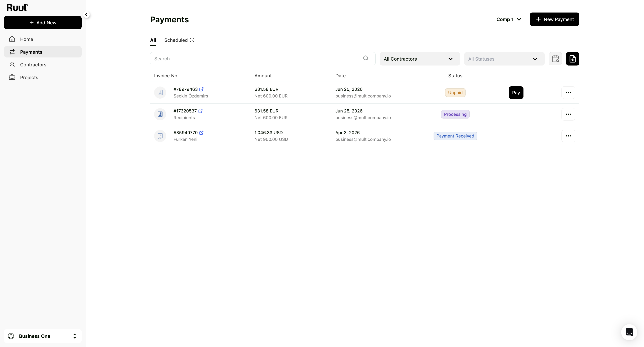Image resolution: width=644 pixels, height=347 pixels.
Task: Open Projects in the sidebar
Action: (x=43, y=78)
